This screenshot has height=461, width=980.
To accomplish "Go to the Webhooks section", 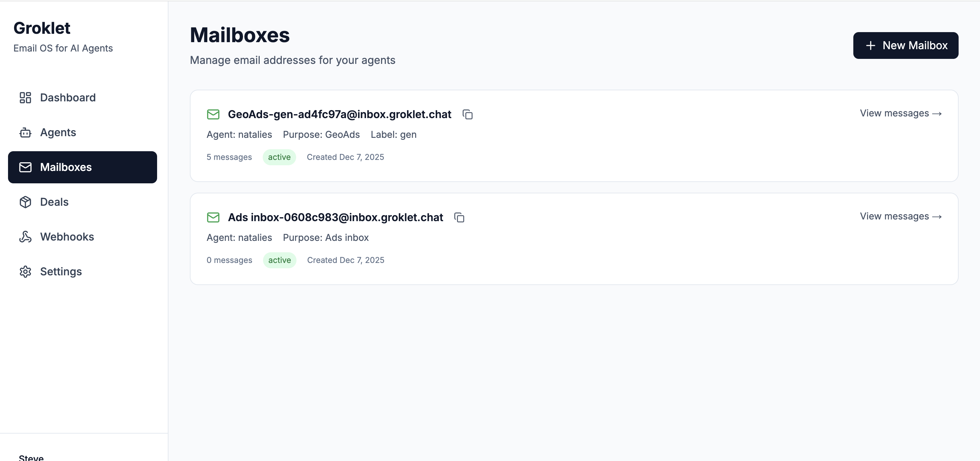I will [x=67, y=237].
